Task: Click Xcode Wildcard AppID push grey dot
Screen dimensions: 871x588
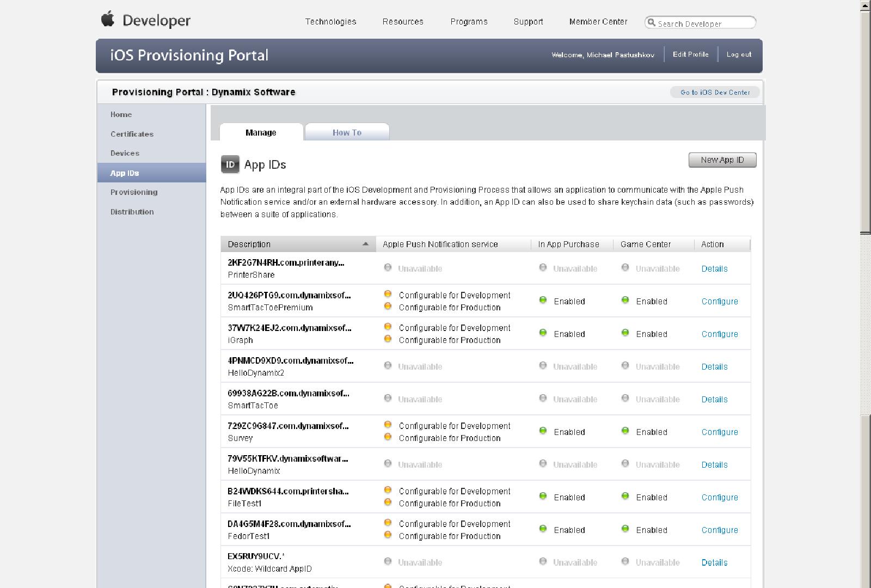Action: coord(388,561)
